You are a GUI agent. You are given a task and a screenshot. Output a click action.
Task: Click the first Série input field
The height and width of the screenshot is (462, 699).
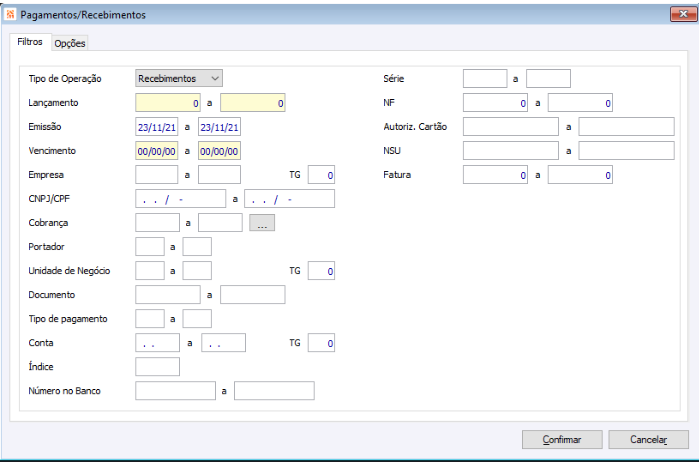click(485, 78)
